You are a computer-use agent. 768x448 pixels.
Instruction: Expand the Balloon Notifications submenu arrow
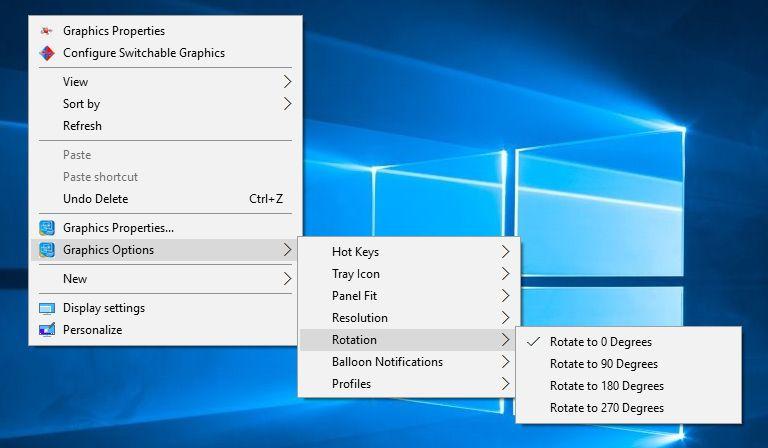505,362
